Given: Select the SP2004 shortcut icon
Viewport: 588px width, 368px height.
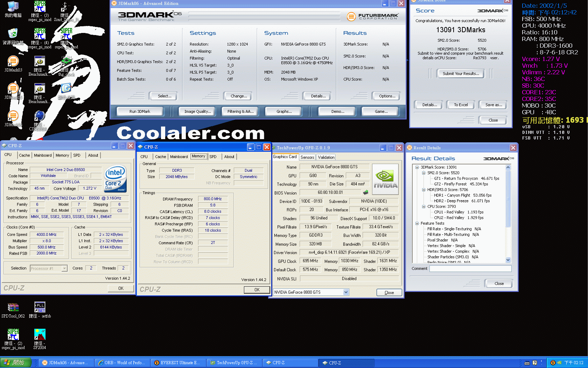Looking at the screenshot, I should pos(40,339).
